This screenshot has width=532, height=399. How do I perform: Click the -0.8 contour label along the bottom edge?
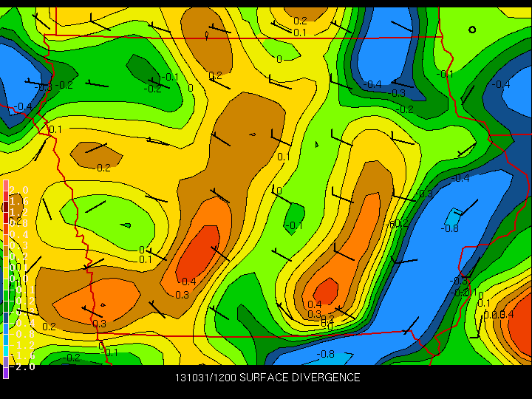pyautogui.click(x=325, y=354)
